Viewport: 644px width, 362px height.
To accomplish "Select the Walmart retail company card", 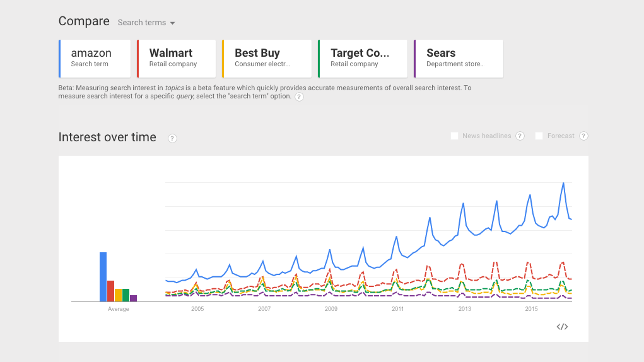I will point(177,59).
